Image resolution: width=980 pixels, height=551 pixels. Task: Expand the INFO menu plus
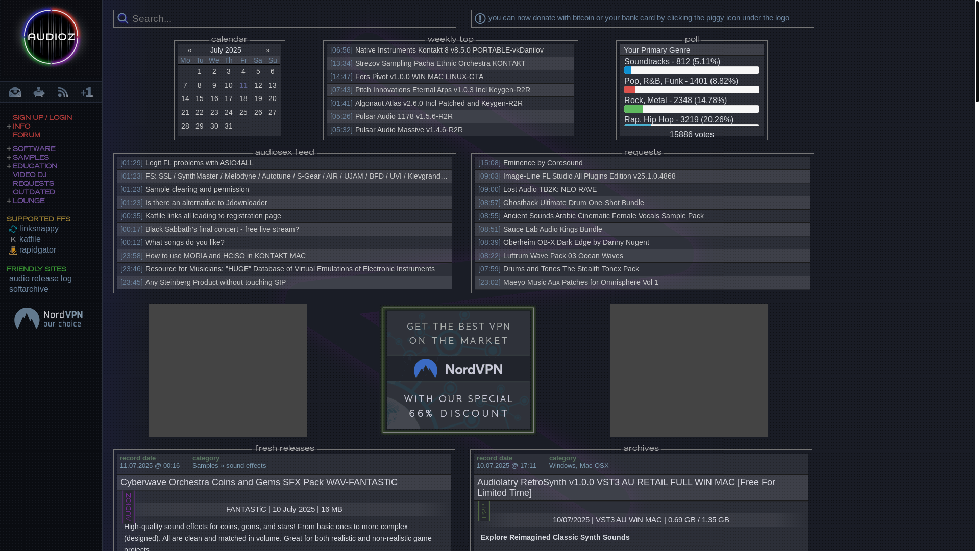tap(9, 127)
